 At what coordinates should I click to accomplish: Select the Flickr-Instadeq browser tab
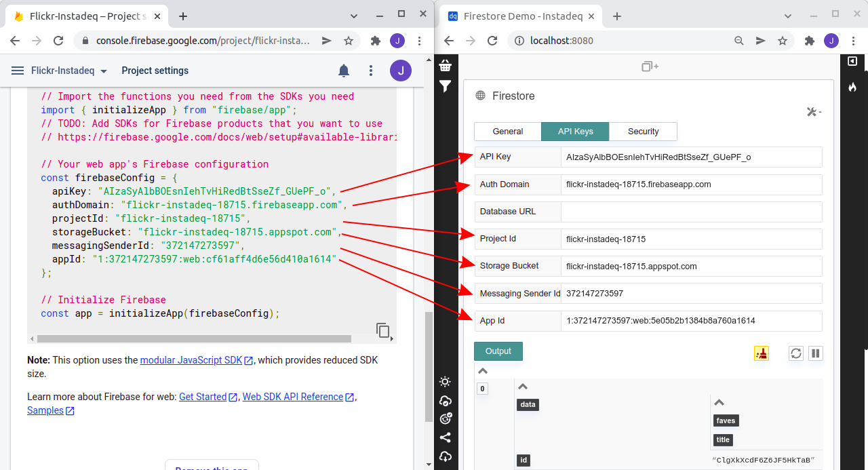[87, 16]
